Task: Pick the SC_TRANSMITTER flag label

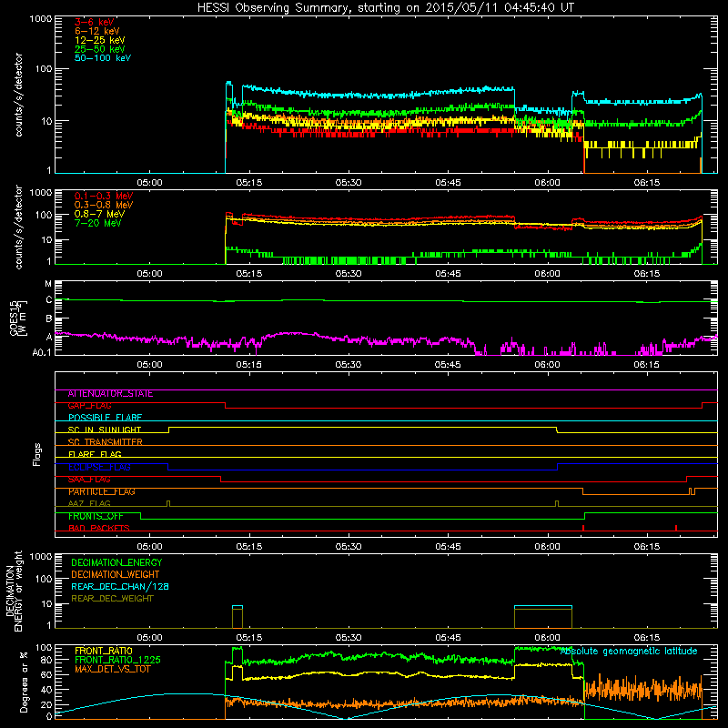Action: coord(106,442)
